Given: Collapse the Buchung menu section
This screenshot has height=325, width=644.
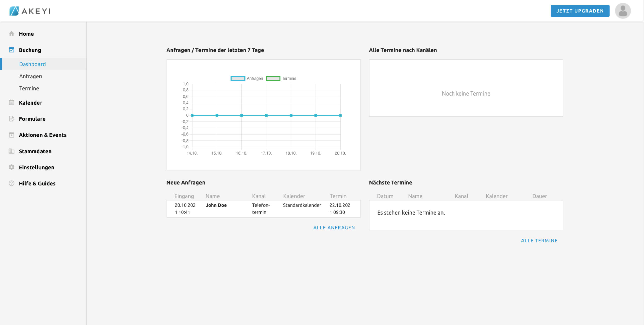Looking at the screenshot, I should [30, 50].
